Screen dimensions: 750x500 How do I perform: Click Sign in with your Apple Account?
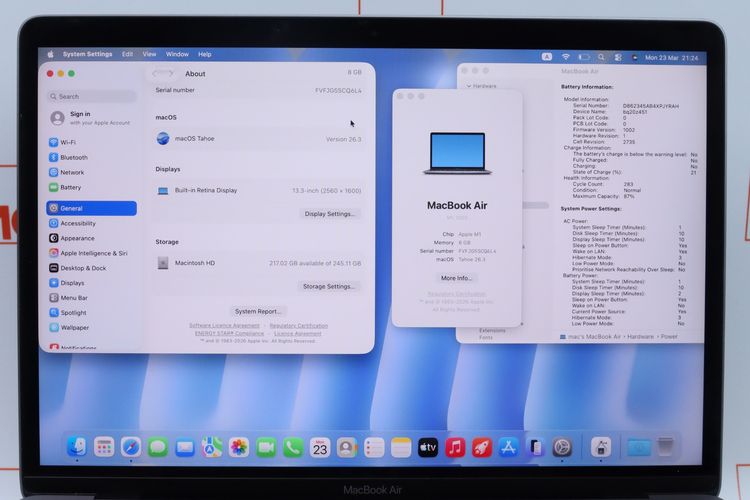tap(90, 118)
